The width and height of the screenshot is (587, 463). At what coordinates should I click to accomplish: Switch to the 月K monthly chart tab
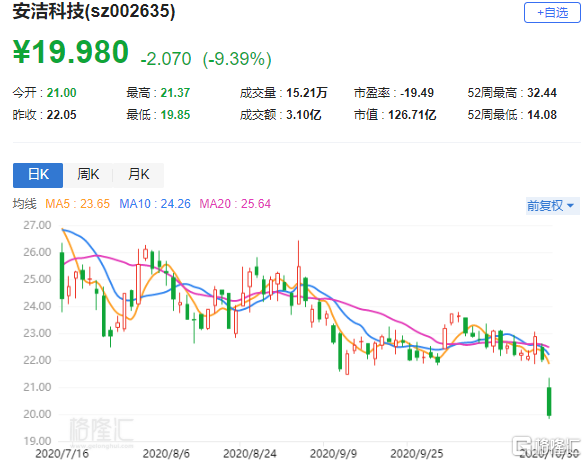[138, 175]
